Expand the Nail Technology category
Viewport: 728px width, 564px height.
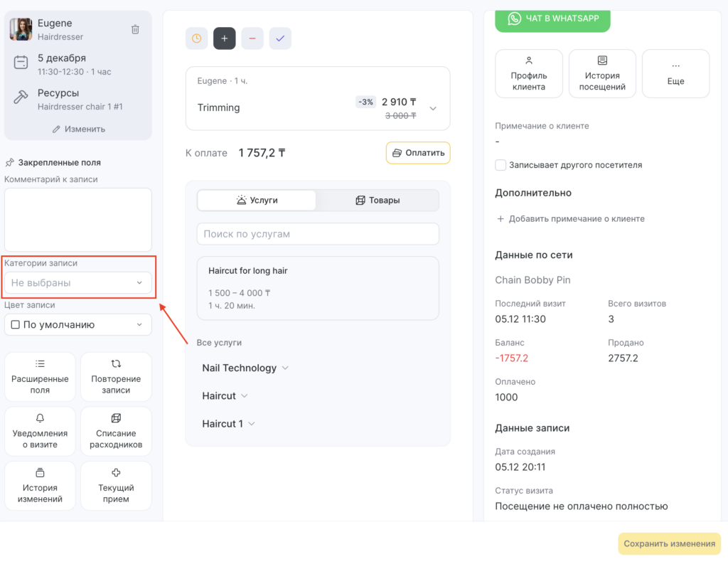tap(245, 368)
